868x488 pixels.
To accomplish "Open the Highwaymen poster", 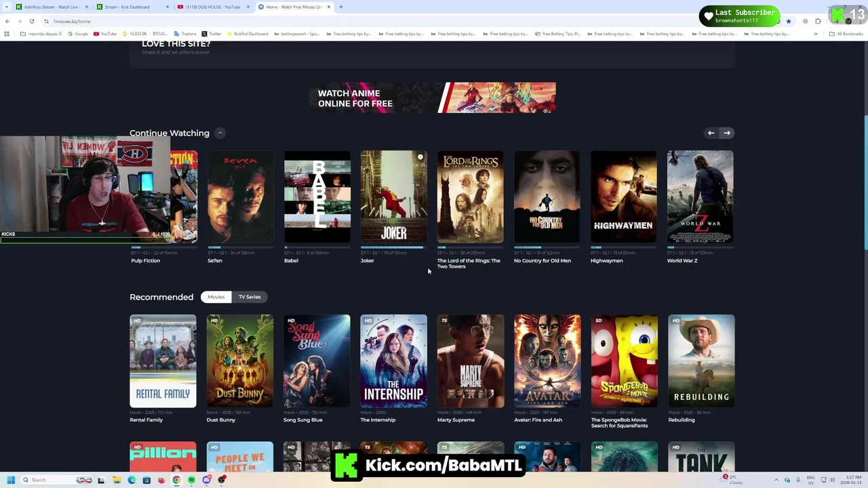I will 623,197.
